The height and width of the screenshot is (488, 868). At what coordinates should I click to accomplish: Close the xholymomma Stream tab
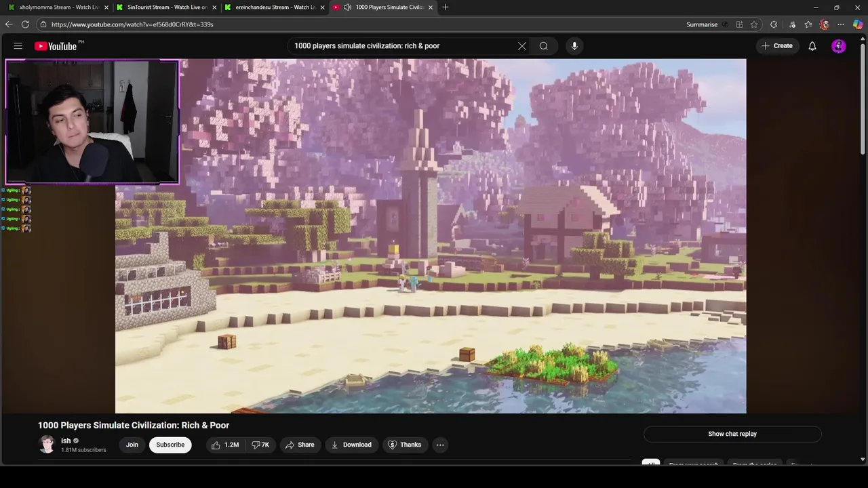[106, 7]
